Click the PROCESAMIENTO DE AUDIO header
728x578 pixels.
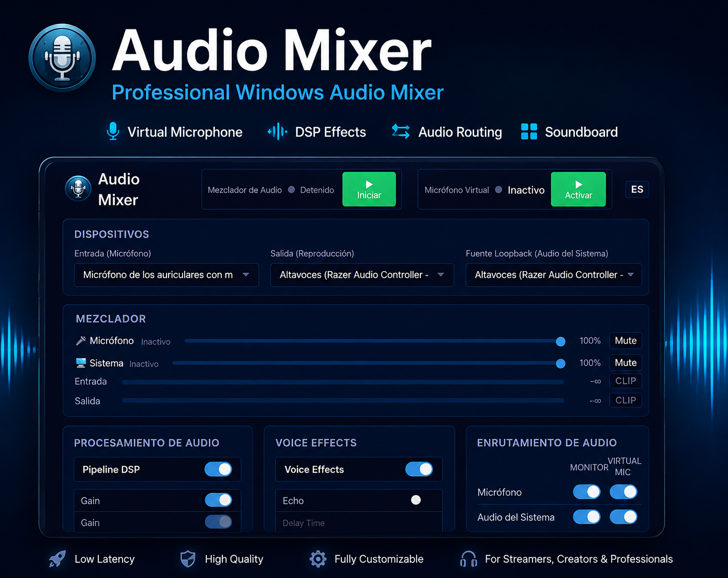tap(147, 443)
